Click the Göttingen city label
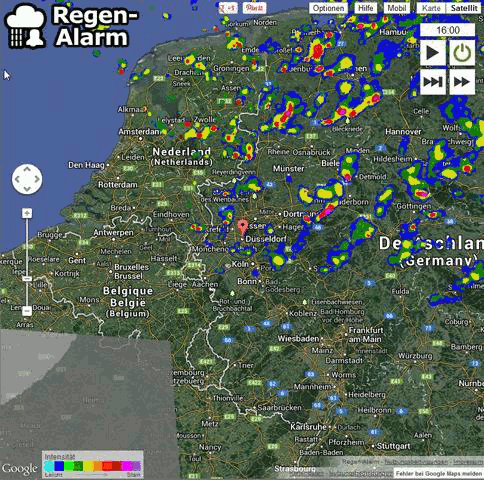The width and height of the screenshot is (484, 480). (413, 207)
